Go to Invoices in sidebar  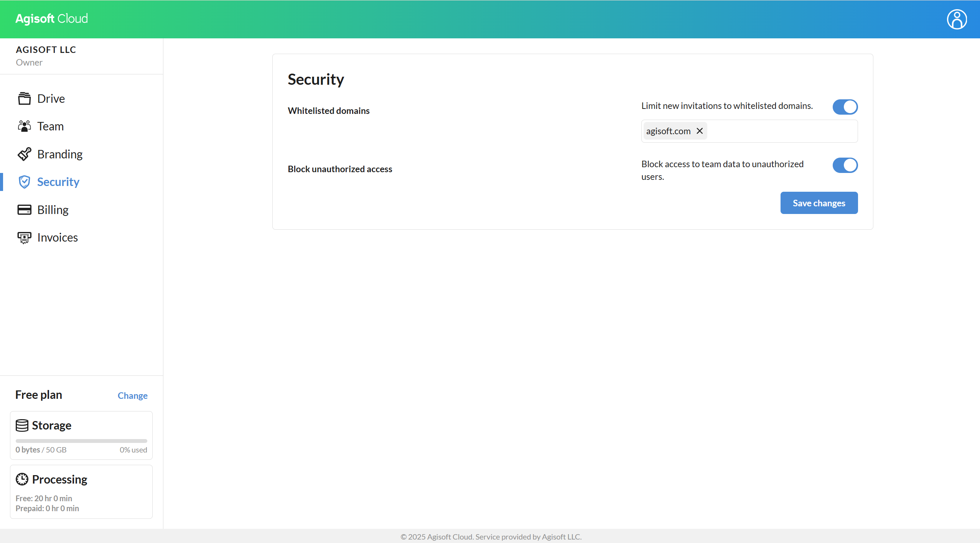pyautogui.click(x=58, y=238)
